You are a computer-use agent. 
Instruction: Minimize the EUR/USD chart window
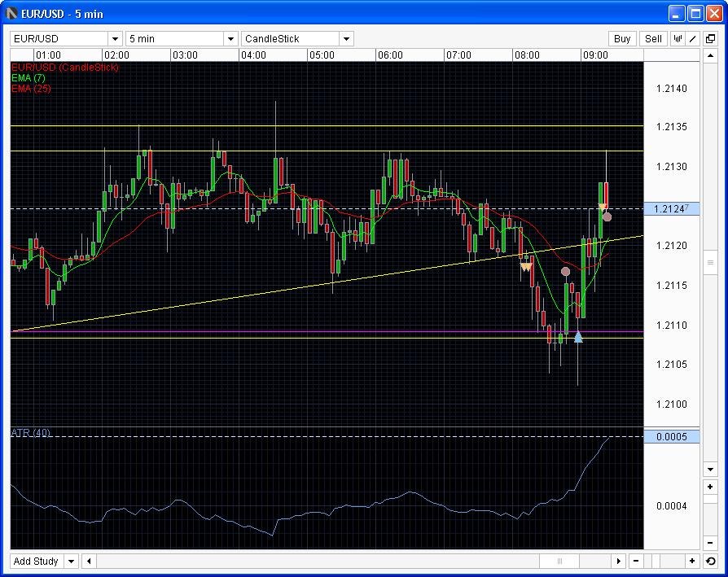pyautogui.click(x=677, y=14)
